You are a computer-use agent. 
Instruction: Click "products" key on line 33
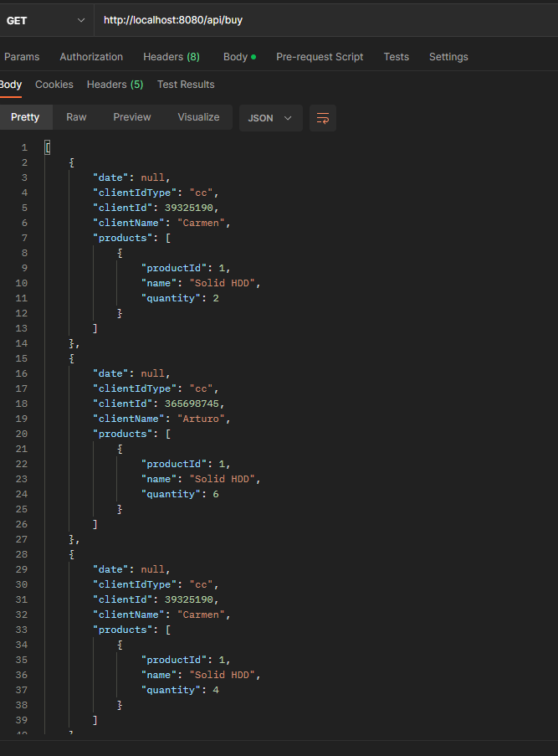(122, 630)
